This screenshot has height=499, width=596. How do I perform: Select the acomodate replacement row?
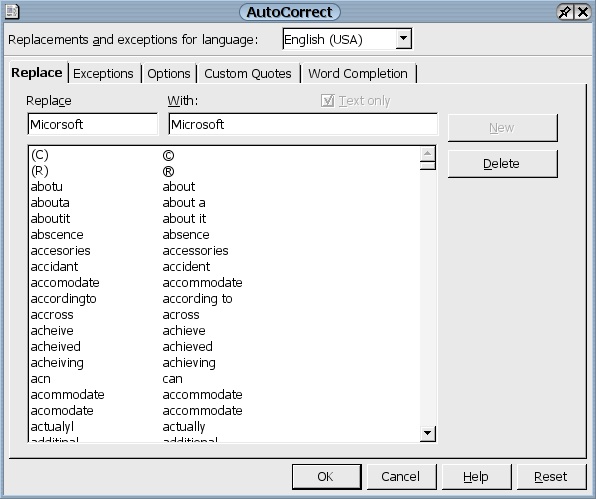click(225, 410)
